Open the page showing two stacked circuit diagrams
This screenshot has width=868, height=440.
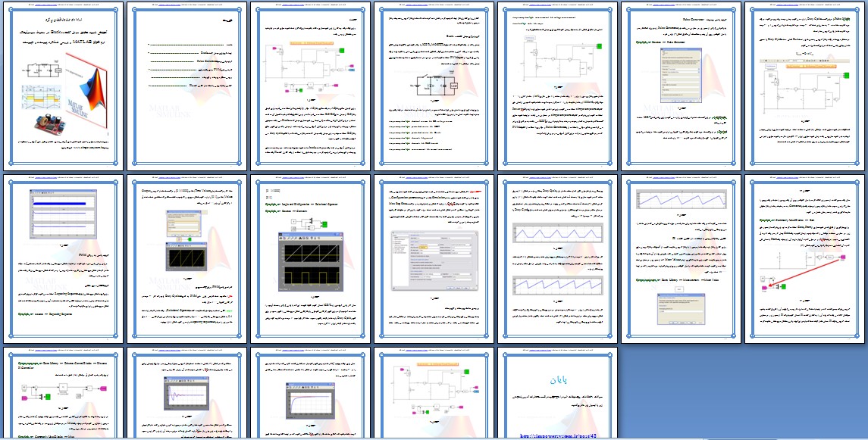pyautogui.click(x=309, y=86)
